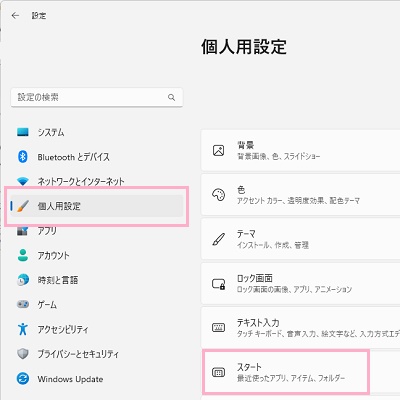Click the アプリ apps icon
The image size is (400, 400).
point(23,231)
